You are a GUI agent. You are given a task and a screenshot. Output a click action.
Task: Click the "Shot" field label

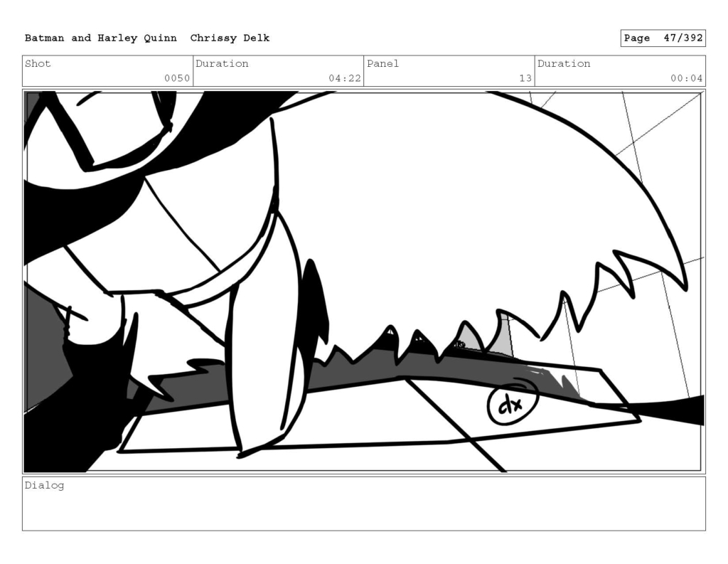[x=38, y=63]
